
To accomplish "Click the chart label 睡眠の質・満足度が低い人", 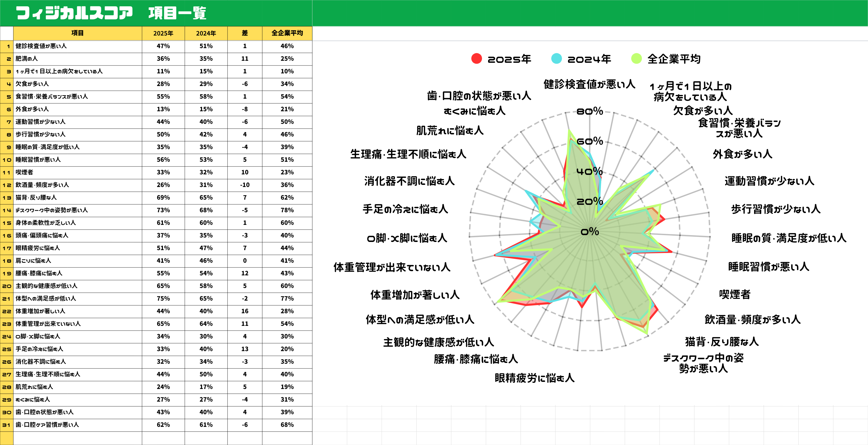I will click(789, 238).
